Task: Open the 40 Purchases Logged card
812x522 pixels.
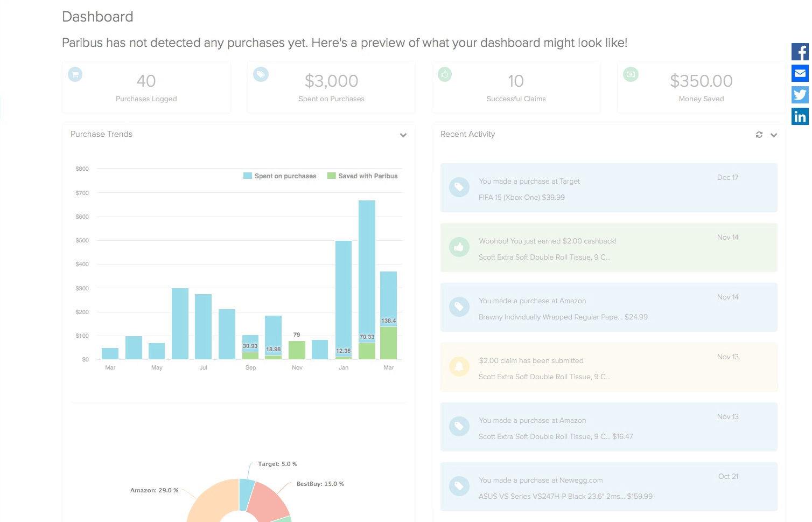Action: point(146,87)
